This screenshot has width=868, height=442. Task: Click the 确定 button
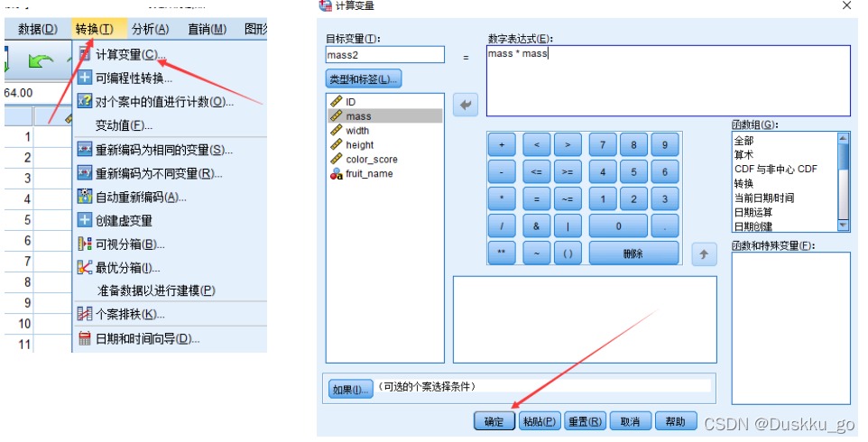tap(494, 421)
